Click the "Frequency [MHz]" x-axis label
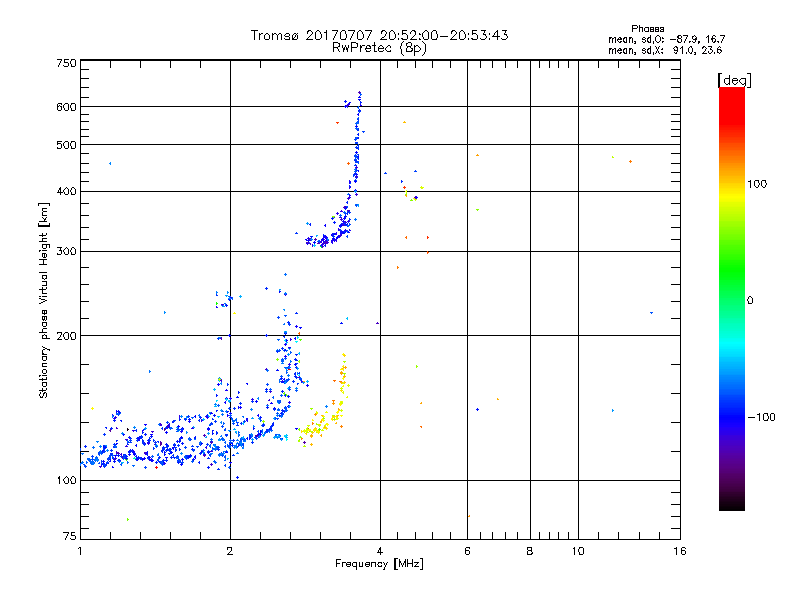This screenshot has height=600, width=800. coord(379,564)
